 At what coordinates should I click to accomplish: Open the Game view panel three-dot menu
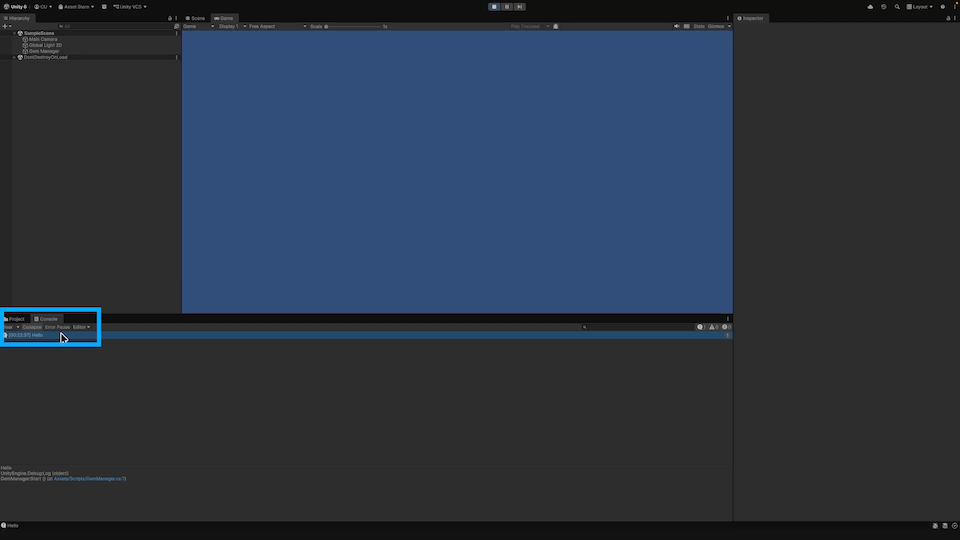tap(727, 18)
